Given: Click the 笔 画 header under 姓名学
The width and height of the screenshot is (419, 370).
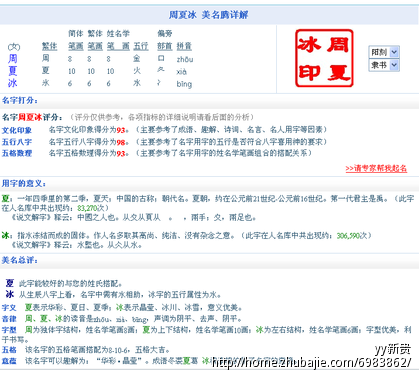Looking at the screenshot, I should (x=118, y=46).
